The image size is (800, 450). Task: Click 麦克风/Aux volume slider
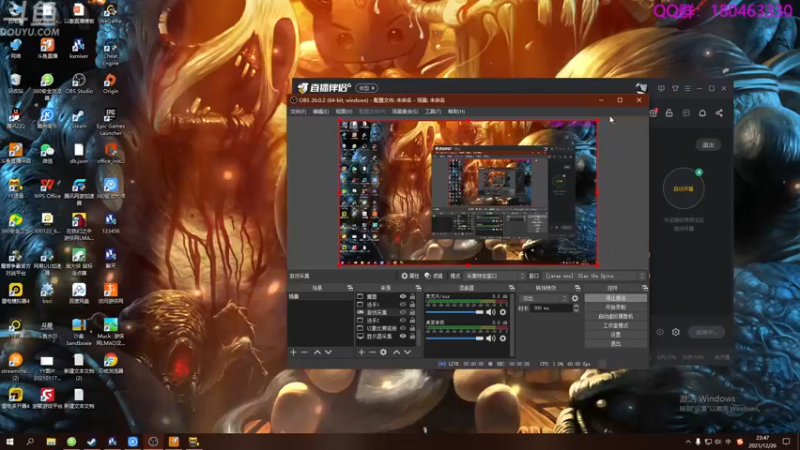pos(454,312)
